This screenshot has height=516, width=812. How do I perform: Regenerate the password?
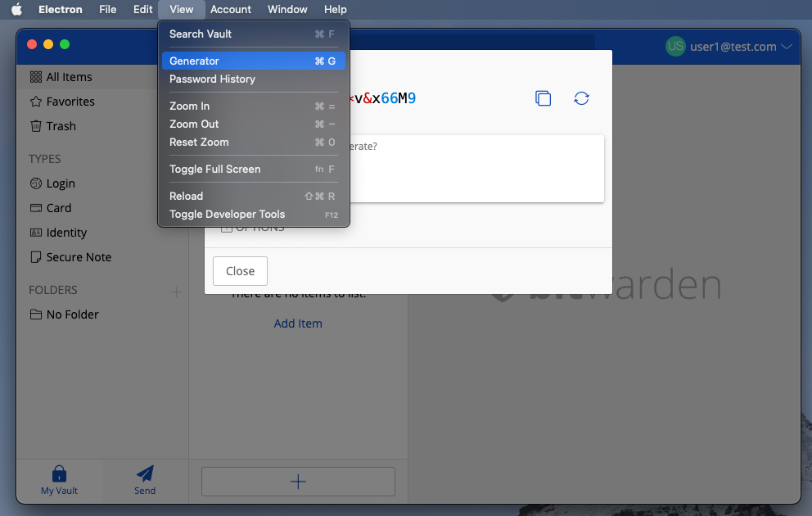[x=581, y=98]
